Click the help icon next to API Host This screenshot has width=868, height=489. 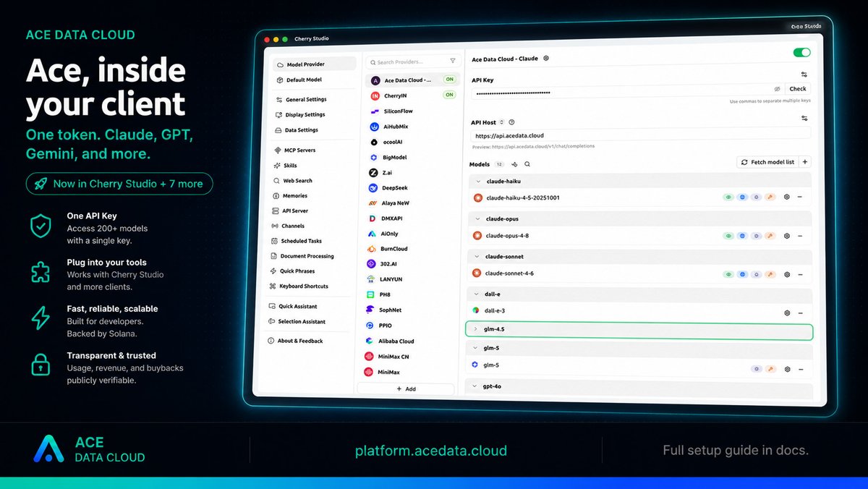[x=511, y=122]
